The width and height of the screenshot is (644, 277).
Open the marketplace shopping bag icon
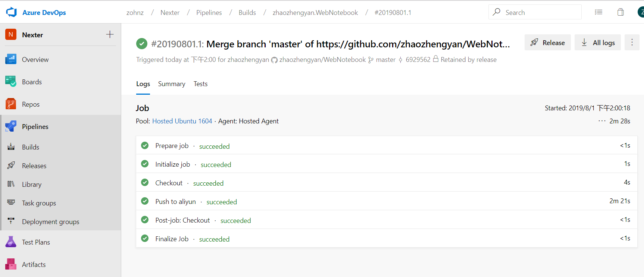pyautogui.click(x=620, y=12)
